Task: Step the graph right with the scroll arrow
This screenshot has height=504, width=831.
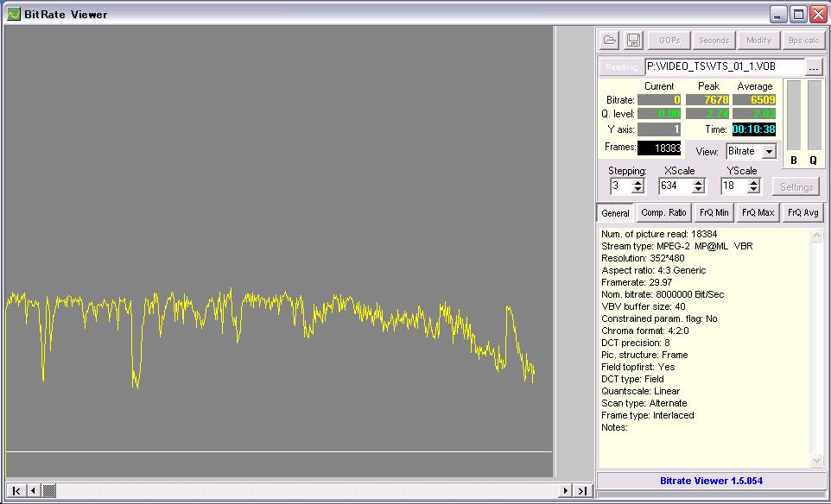Action: tap(566, 491)
